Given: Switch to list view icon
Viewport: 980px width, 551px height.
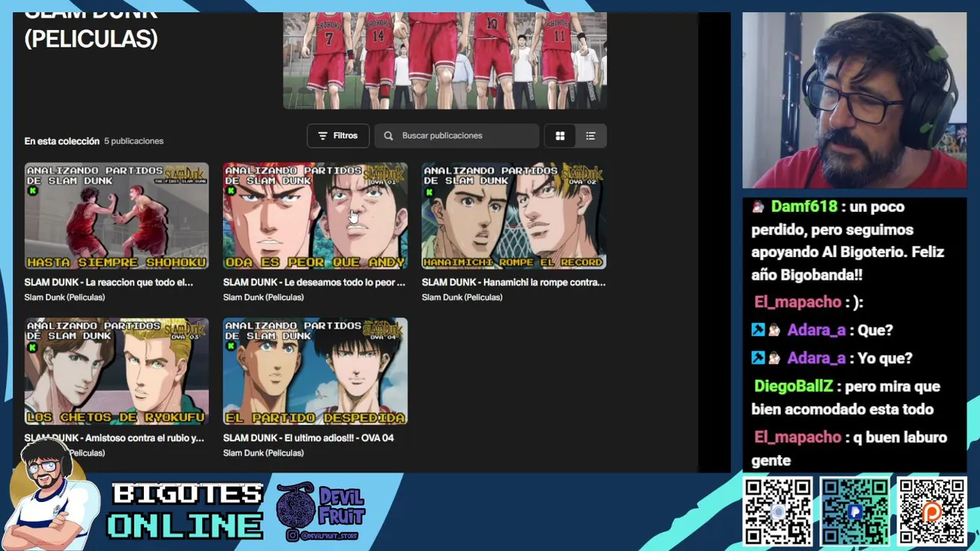Looking at the screenshot, I should (590, 135).
